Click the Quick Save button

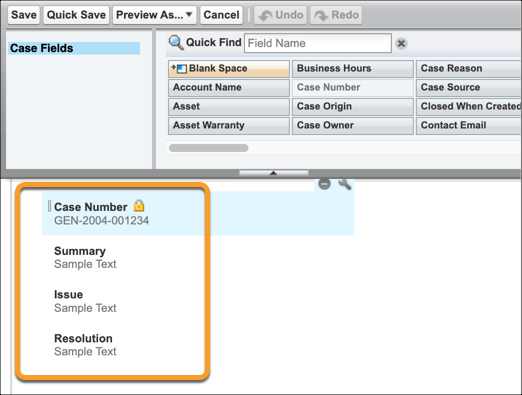point(76,15)
